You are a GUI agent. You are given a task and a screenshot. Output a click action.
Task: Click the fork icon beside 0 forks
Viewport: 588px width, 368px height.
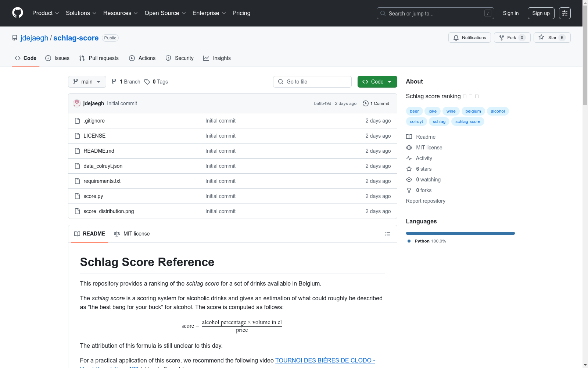pos(409,190)
